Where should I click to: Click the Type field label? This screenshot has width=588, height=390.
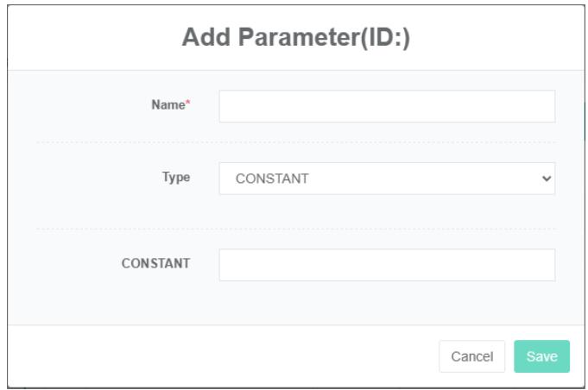coord(178,177)
